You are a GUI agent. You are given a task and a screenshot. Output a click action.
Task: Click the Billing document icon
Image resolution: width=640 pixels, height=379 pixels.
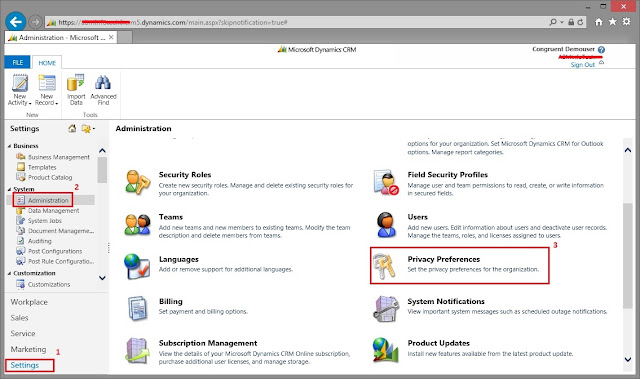(138, 309)
